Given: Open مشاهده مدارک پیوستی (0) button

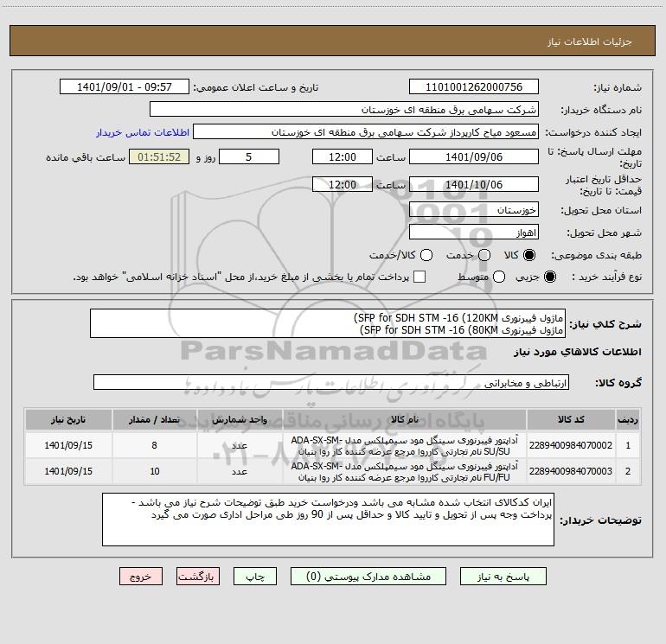Looking at the screenshot, I should pos(368,577).
